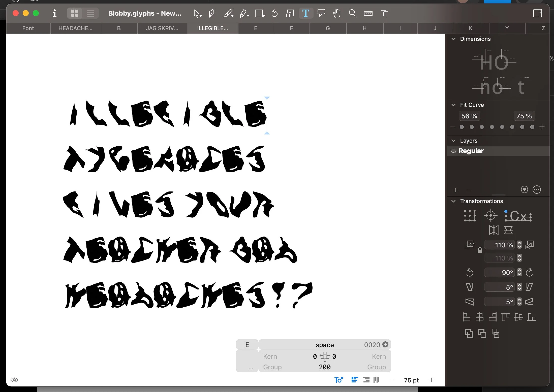Click the width value 200
This screenshot has width=554, height=392.
tap(325, 367)
